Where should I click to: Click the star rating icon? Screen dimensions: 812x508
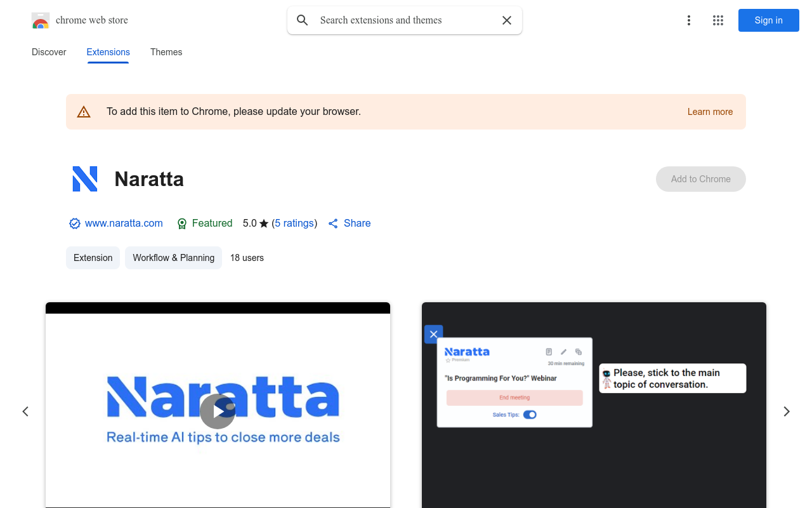point(264,224)
